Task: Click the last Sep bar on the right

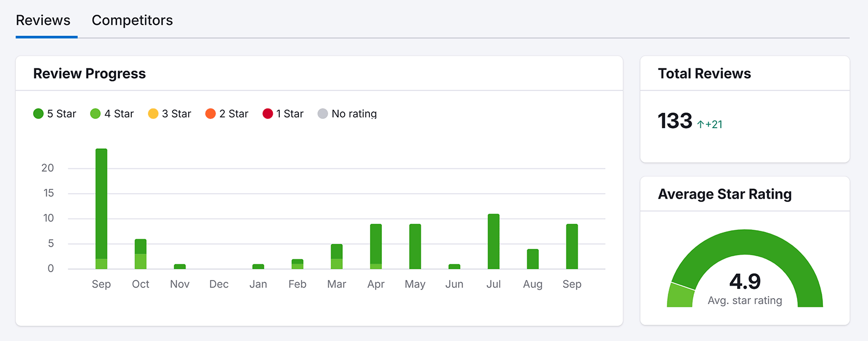Action: 572,246
